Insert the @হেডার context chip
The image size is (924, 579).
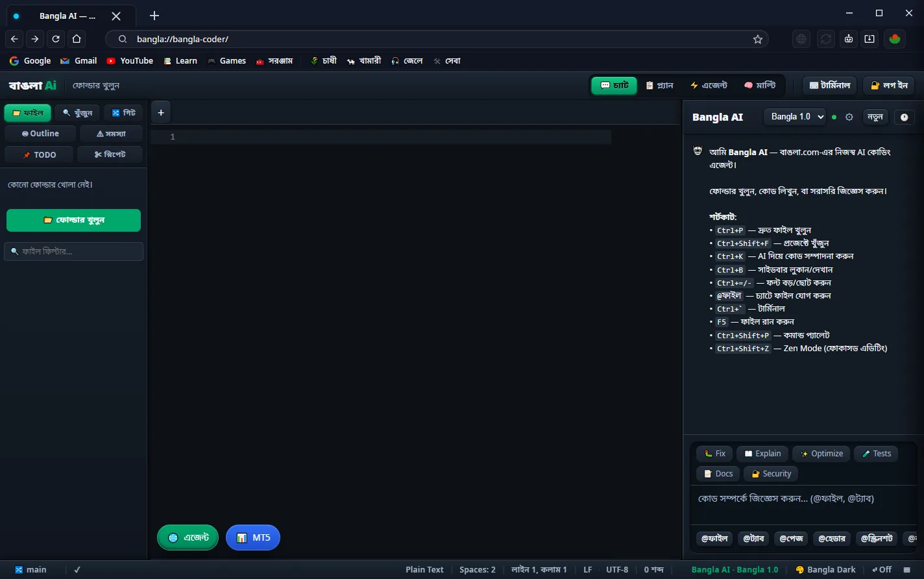pos(832,538)
